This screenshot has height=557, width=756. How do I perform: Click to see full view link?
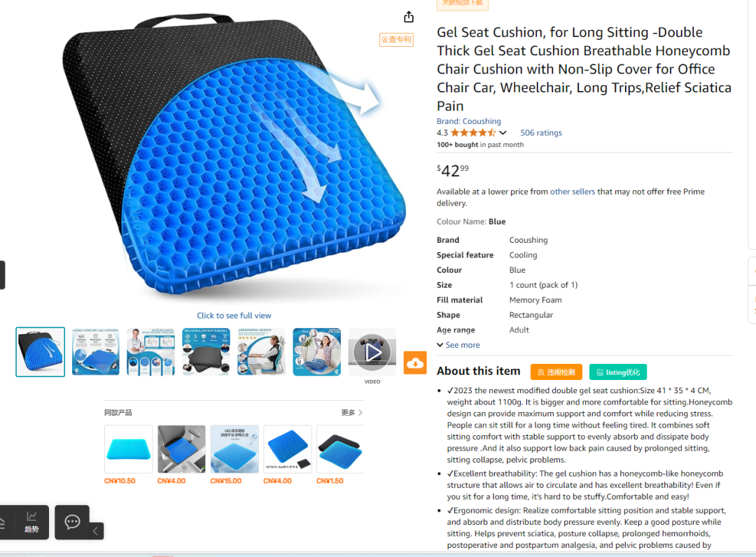point(234,316)
